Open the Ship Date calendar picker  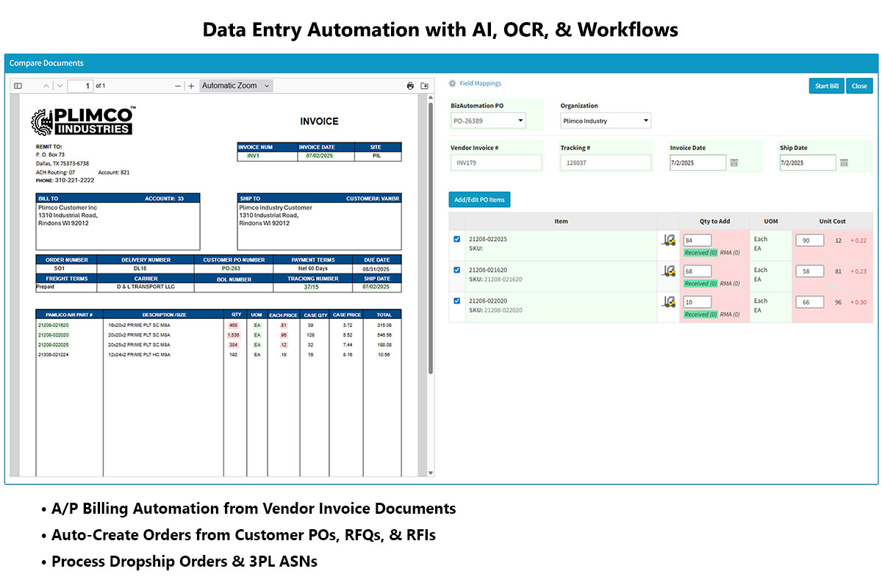click(844, 162)
